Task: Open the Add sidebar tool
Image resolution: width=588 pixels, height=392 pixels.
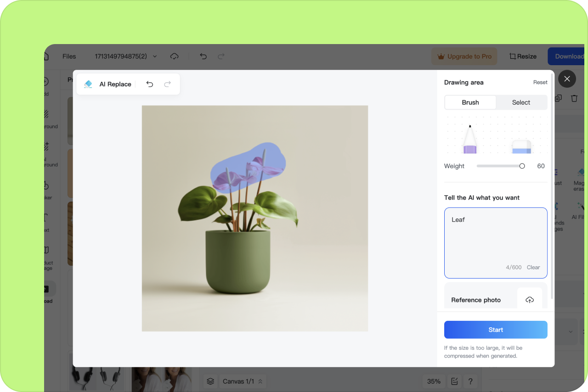Action: pyautogui.click(x=46, y=86)
